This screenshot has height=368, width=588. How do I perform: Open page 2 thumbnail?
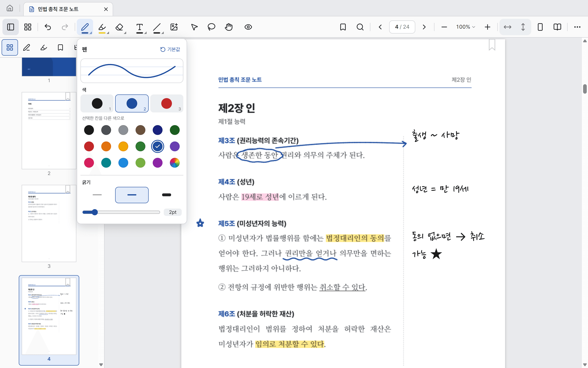click(x=49, y=131)
